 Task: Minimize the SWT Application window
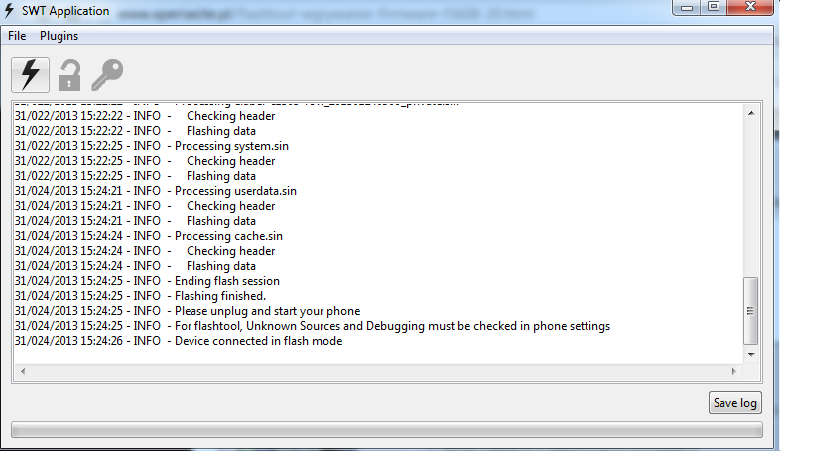[686, 8]
